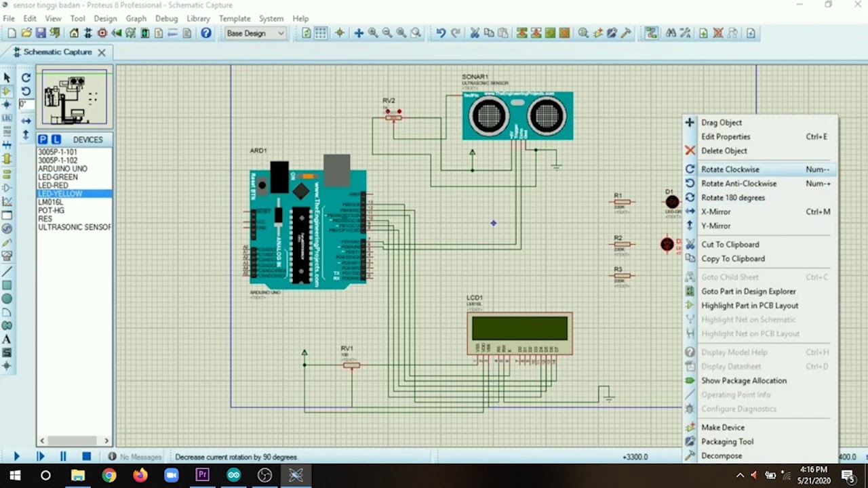This screenshot has width=868, height=488.
Task: Click the Undo toolbar icon
Action: [441, 33]
